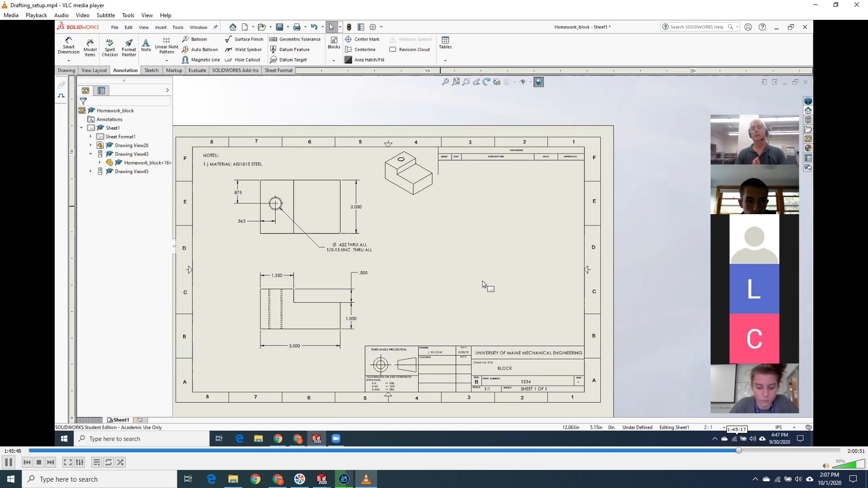The width and height of the screenshot is (868, 488).
Task: Add a Surface Finish symbol
Action: point(245,39)
